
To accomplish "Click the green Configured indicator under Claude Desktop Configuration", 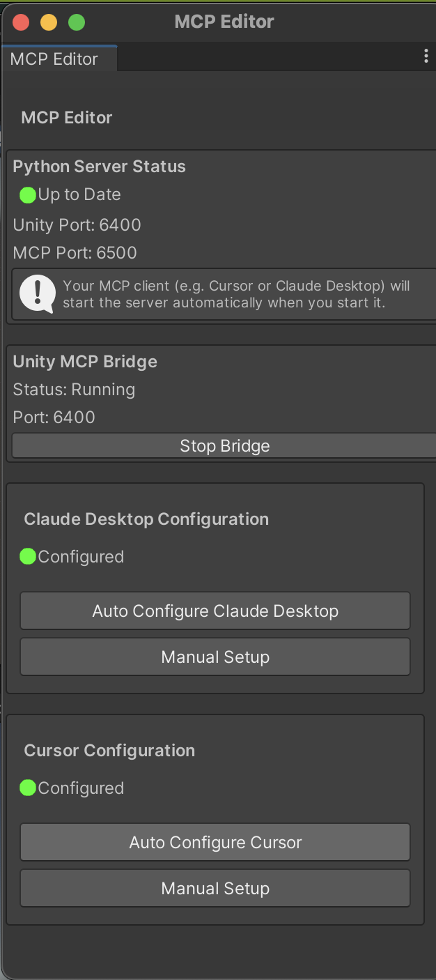I will (29, 556).
